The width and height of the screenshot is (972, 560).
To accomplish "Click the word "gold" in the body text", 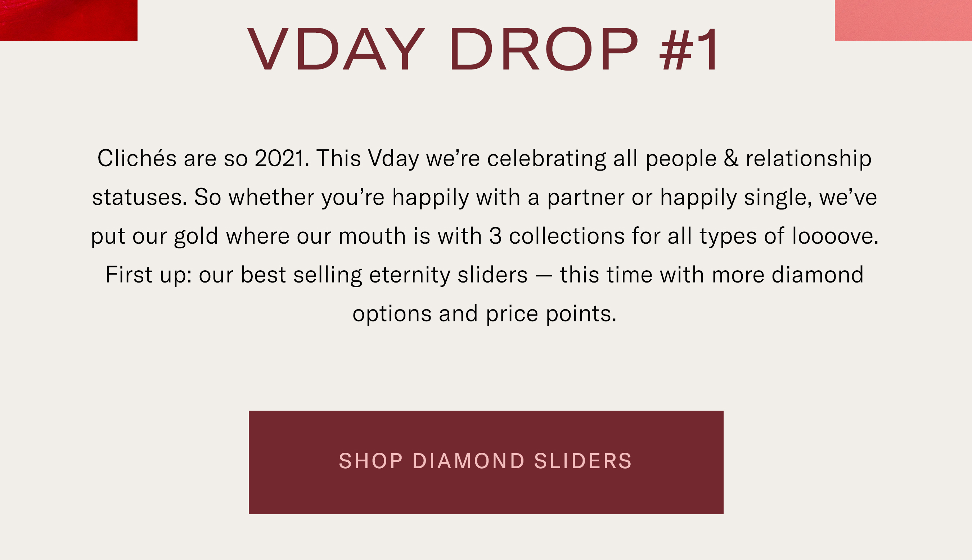I will (x=196, y=236).
